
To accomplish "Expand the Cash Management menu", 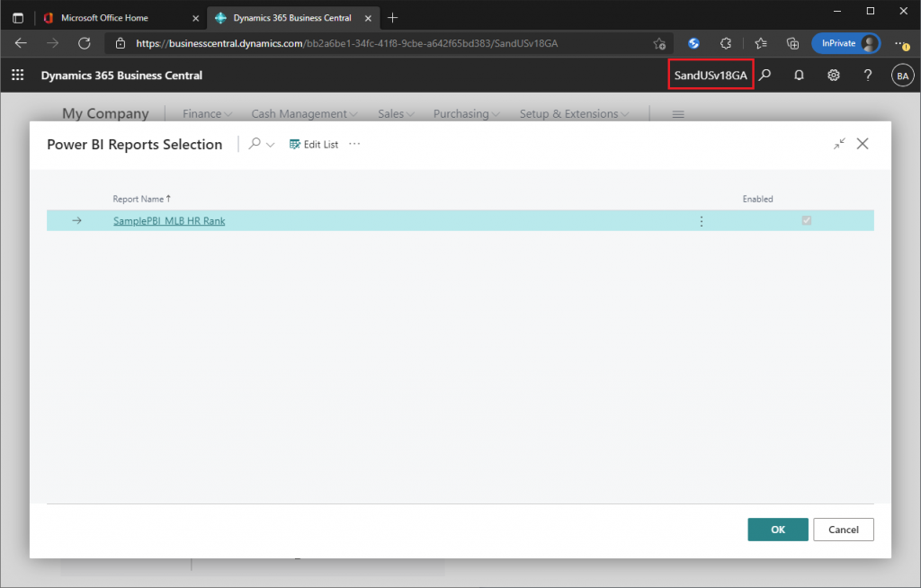I will coord(304,113).
